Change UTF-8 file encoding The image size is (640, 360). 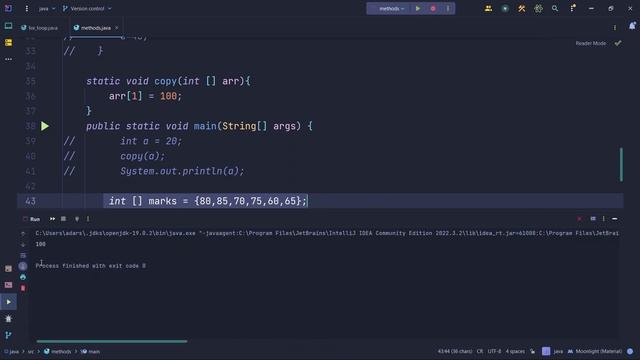[x=494, y=351]
